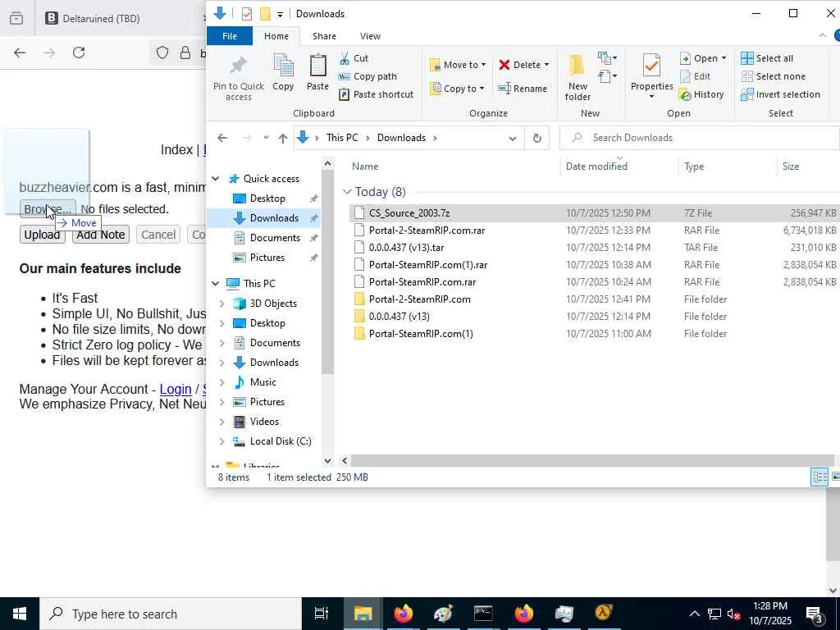Viewport: 840px width, 630px height.
Task: Click the horizontal scrollbar of file list
Action: click(x=592, y=460)
